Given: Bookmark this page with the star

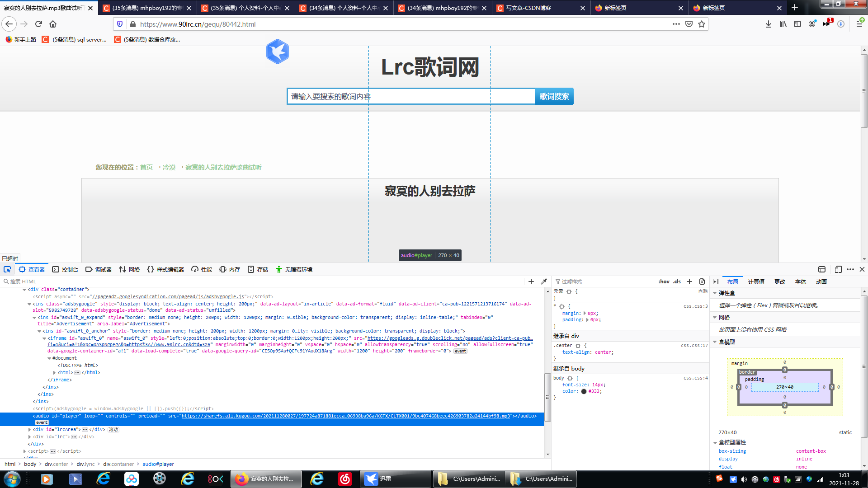Looking at the screenshot, I should pos(702,24).
